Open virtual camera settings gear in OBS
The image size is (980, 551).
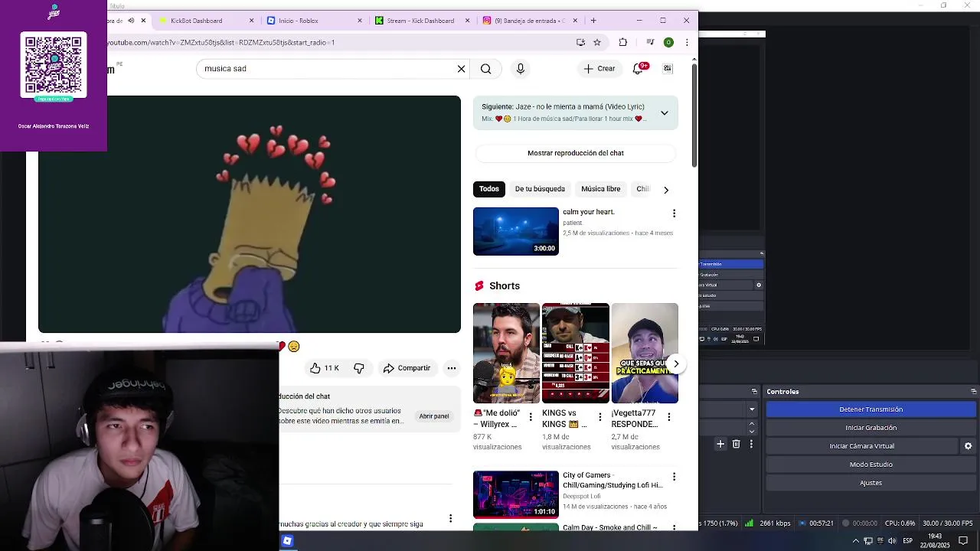click(x=968, y=446)
